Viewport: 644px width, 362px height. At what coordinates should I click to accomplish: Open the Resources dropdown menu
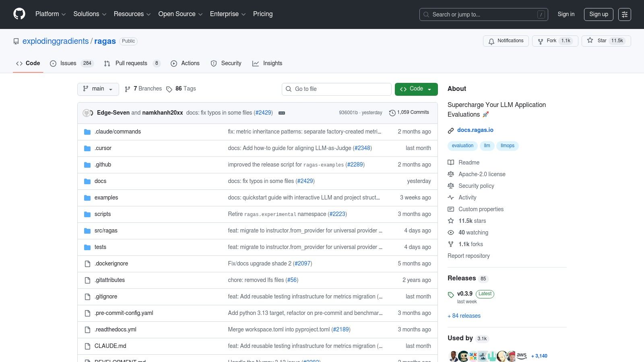click(x=132, y=14)
